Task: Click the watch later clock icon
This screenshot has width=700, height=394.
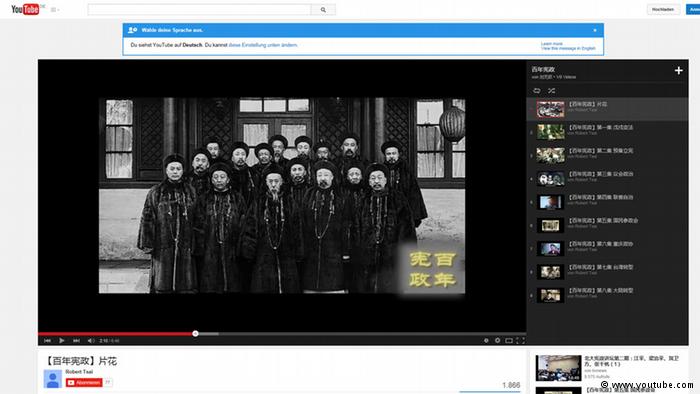Action: 486,340
